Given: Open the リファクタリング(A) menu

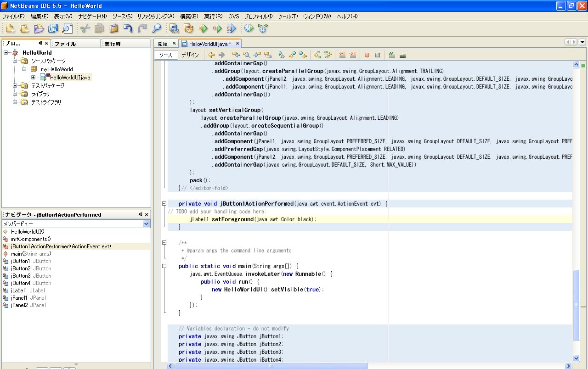Looking at the screenshot, I should (156, 17).
